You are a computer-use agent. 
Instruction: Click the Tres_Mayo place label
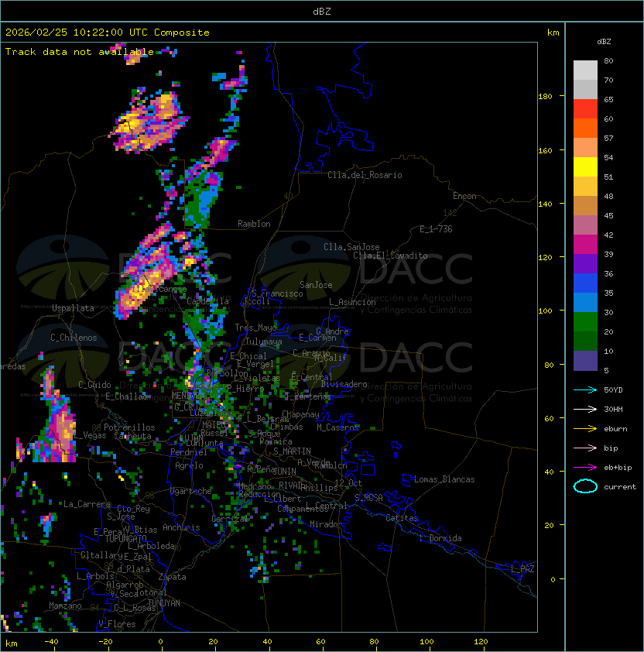255,328
